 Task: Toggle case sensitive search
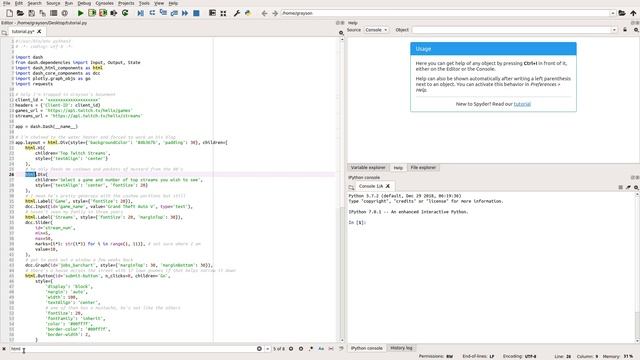[321, 349]
